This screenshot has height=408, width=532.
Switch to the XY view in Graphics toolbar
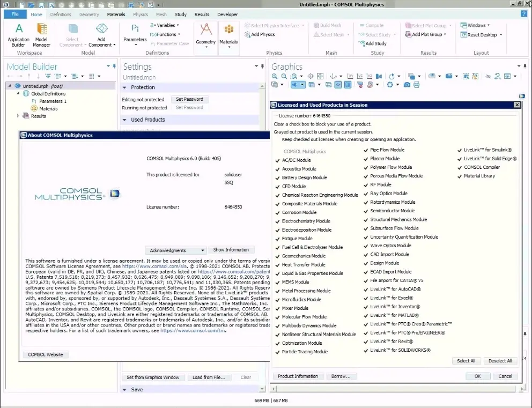(x=350, y=76)
